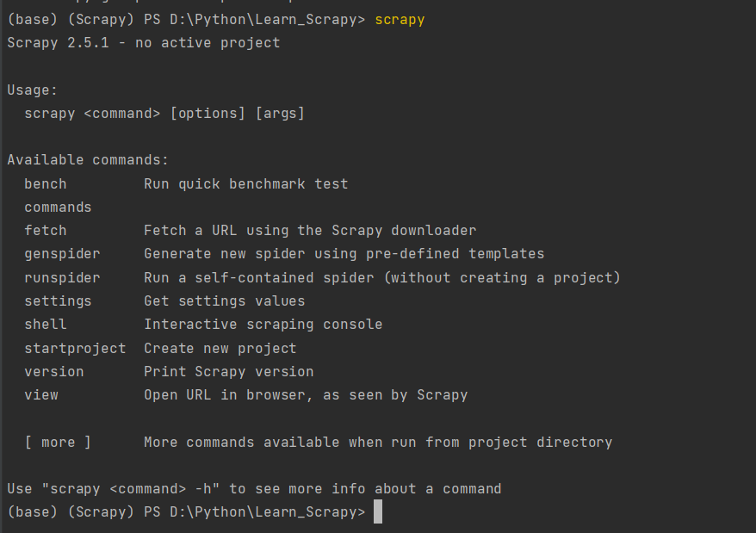Image resolution: width=756 pixels, height=533 pixels.
Task: Click 'Generate new spider using pre-defined templates'
Action: pyautogui.click(x=344, y=254)
